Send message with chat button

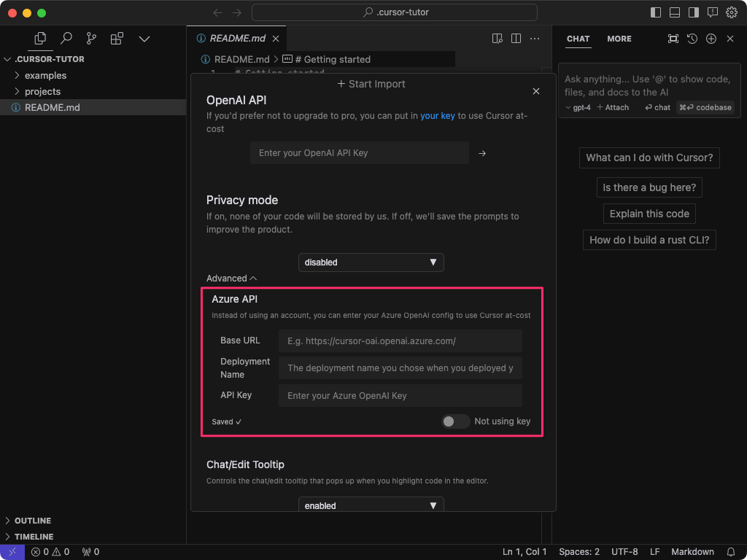point(657,108)
